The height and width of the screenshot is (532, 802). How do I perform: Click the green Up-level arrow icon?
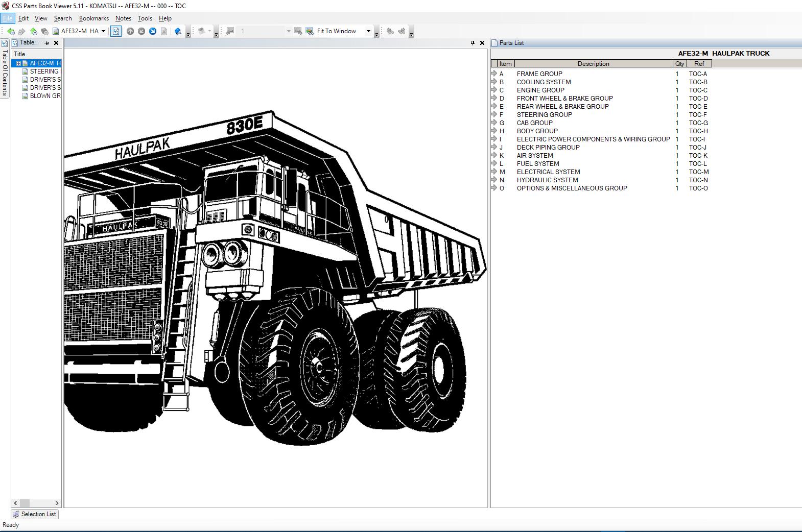pyautogui.click(x=33, y=31)
